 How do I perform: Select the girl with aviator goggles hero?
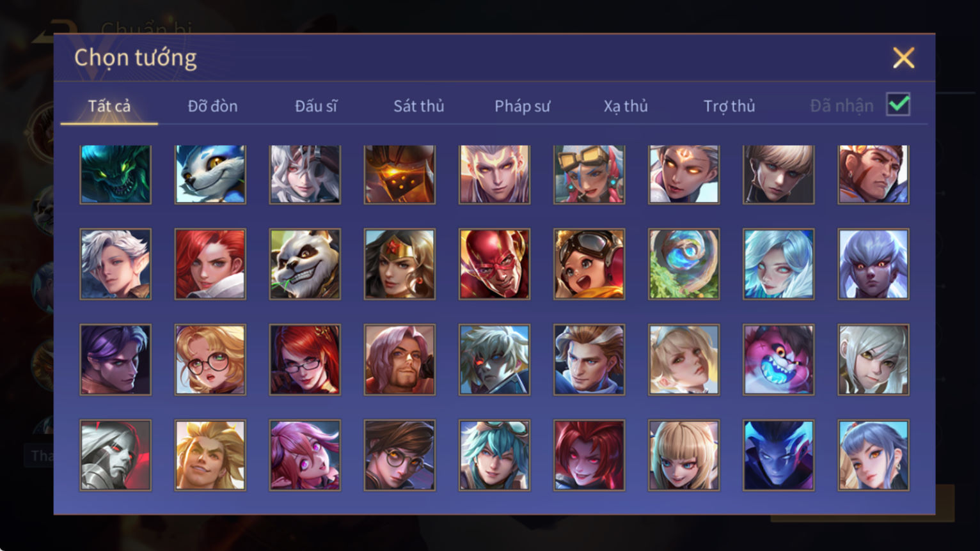coord(589,264)
